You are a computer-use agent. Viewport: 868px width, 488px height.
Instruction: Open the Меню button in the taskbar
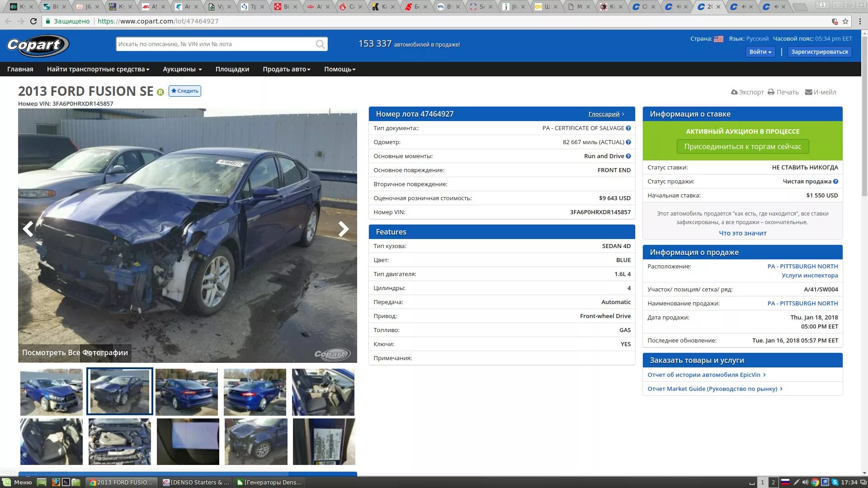tap(17, 483)
